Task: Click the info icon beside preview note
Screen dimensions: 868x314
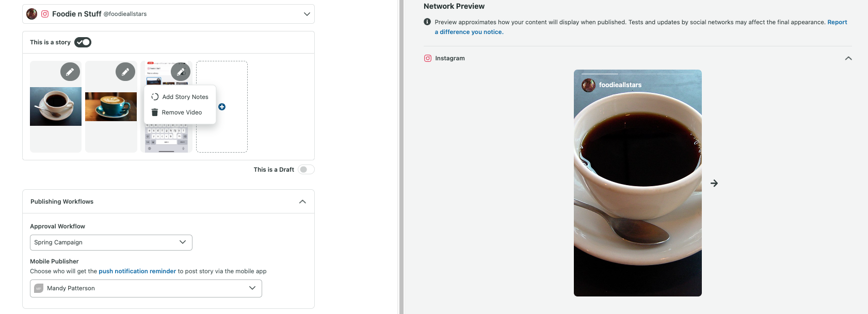Action: click(x=427, y=22)
